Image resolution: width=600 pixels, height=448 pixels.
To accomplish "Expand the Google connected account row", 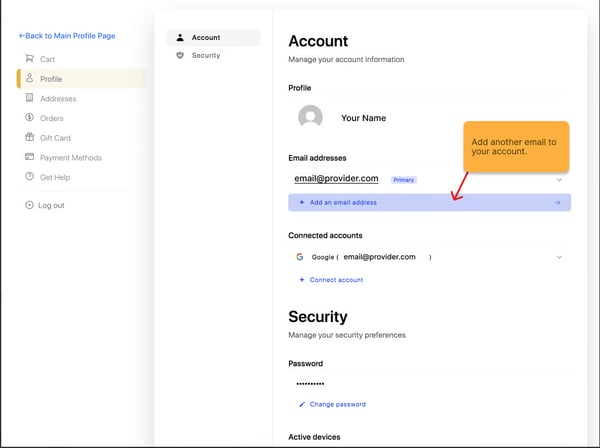I will click(559, 257).
